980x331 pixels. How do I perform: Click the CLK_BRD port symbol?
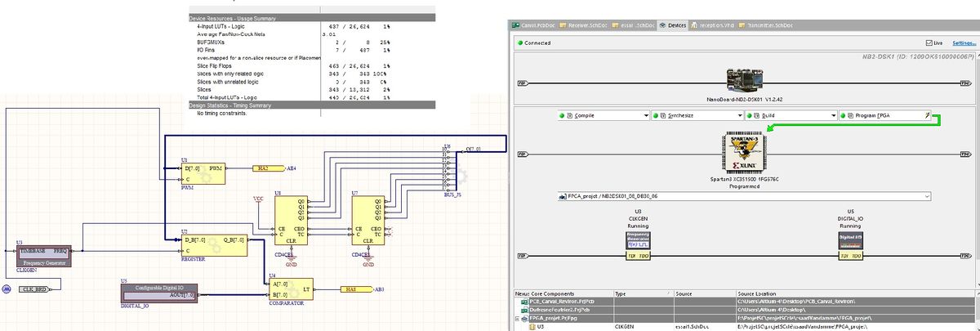point(34,288)
